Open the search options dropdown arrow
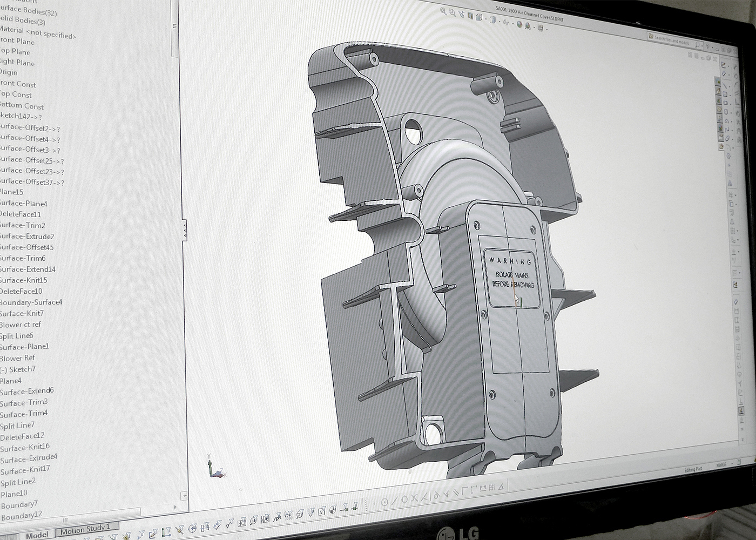Viewport: 756px width, 540px height. coord(703,47)
